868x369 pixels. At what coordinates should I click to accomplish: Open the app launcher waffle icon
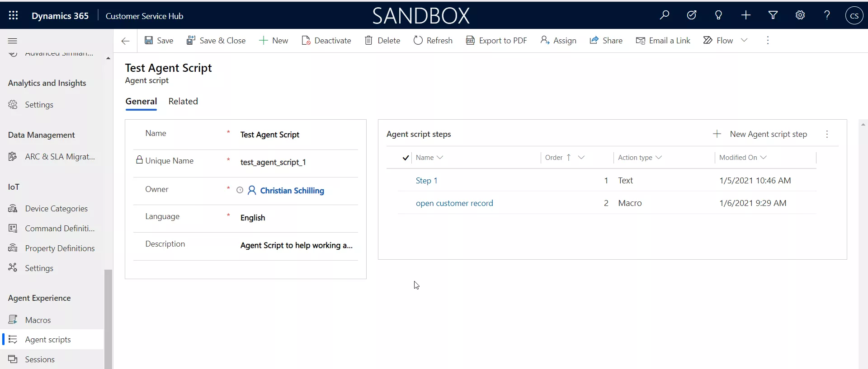tap(13, 15)
